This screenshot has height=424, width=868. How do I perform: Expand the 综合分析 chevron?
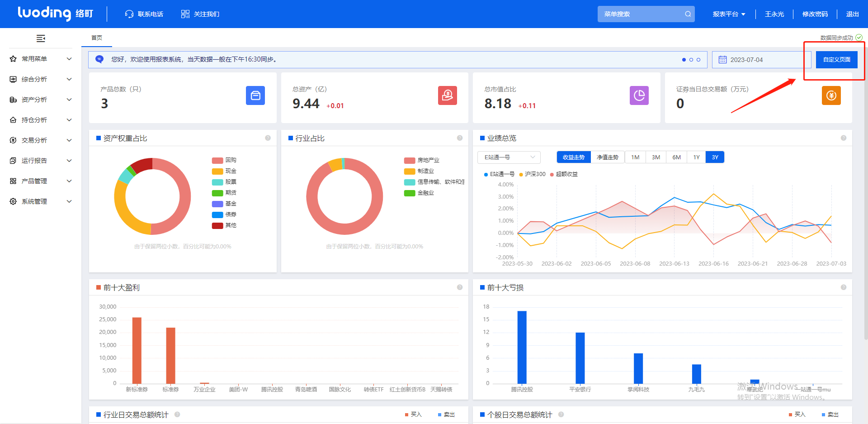coord(69,79)
